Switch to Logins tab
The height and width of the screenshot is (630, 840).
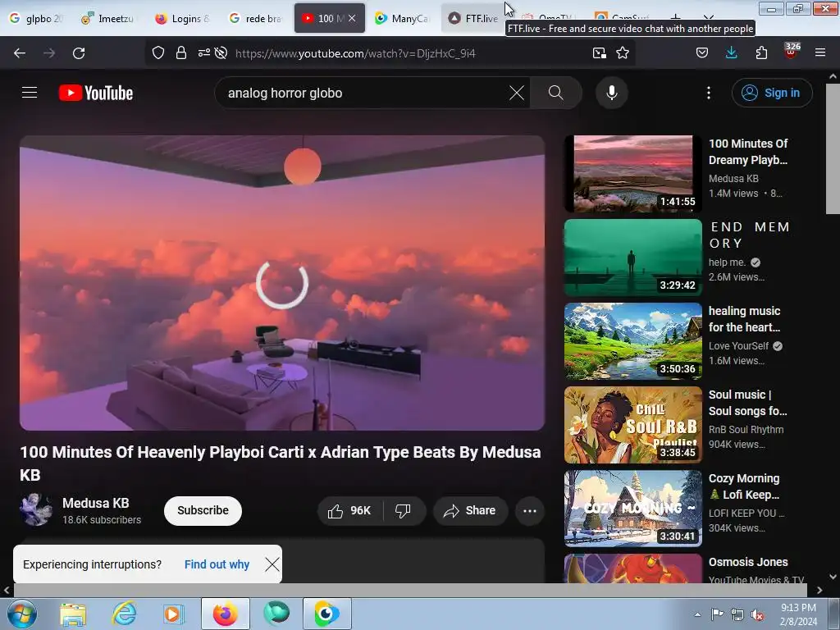click(x=183, y=18)
